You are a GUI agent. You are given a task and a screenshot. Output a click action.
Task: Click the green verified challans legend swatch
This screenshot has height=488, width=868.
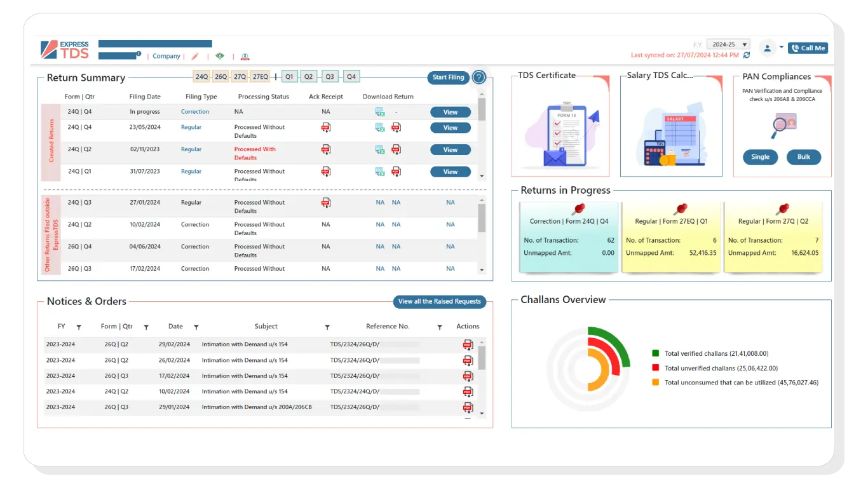[655, 353]
